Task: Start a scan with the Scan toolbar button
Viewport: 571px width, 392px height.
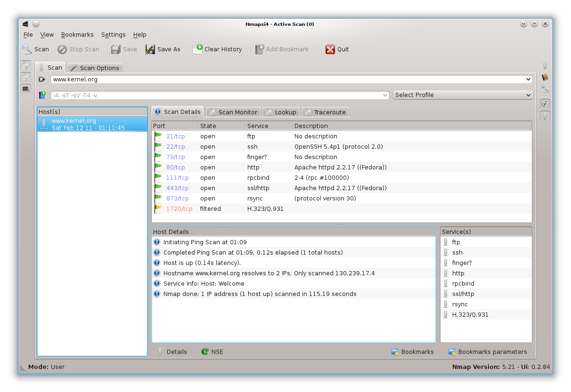Action: tap(35, 49)
